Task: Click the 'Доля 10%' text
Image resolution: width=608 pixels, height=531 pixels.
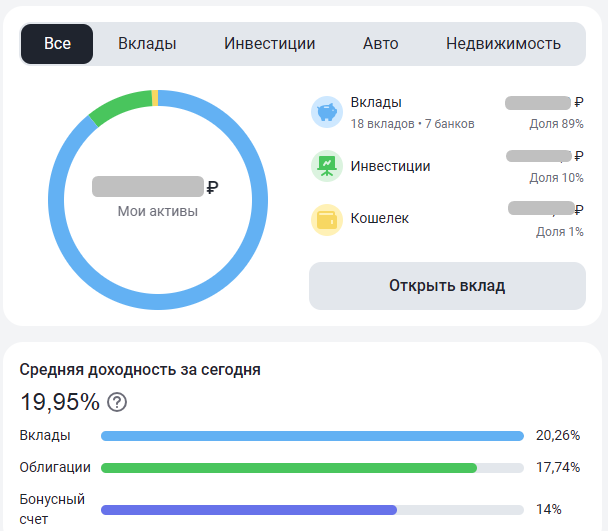Action: (x=556, y=178)
